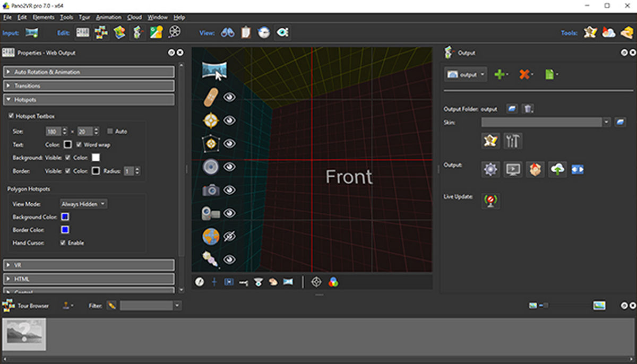The height and width of the screenshot is (364, 637).
Task: Click the Live Update icon
Action: [x=491, y=201]
